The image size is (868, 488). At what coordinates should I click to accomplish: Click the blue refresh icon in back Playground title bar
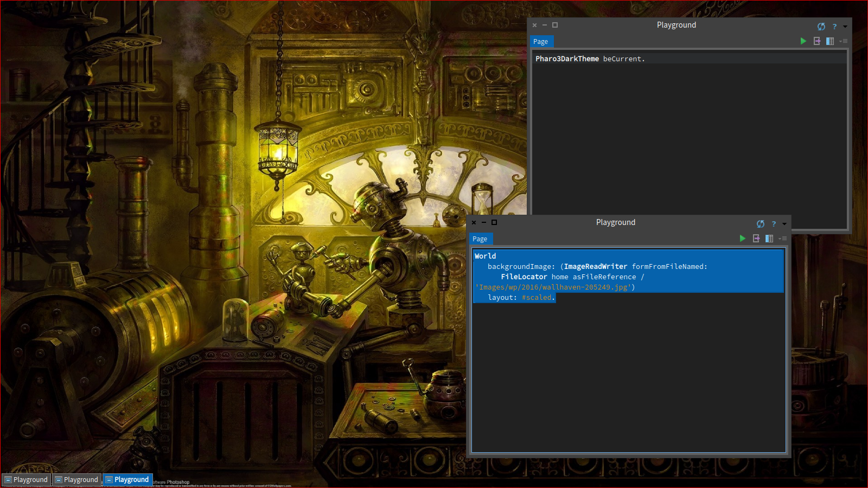[x=821, y=26]
